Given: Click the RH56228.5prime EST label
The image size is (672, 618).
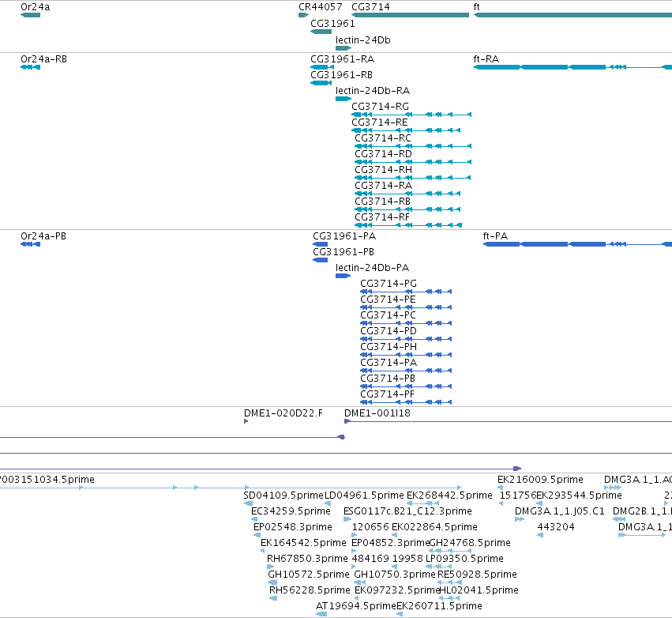Looking at the screenshot, I should 310,590.
